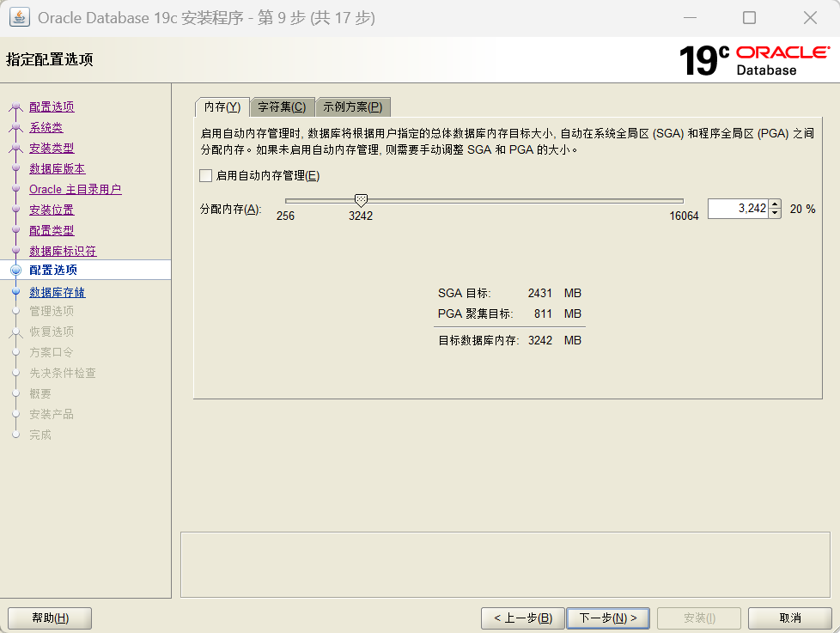
Task: Minimize the installer window
Action: tap(690, 18)
